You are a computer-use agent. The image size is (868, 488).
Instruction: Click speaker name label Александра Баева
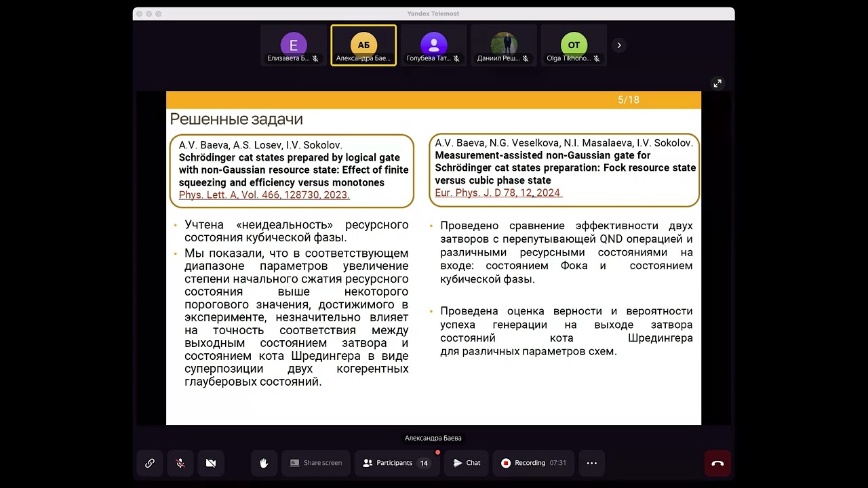tap(433, 438)
